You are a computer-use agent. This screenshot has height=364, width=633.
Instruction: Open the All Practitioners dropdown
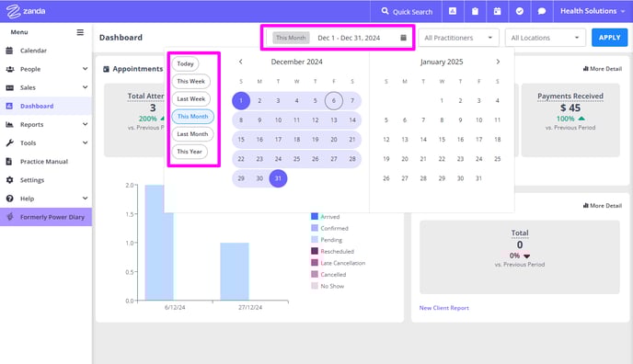click(458, 38)
